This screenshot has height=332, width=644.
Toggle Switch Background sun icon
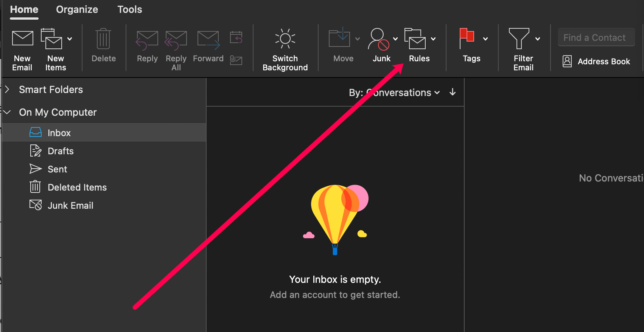pos(285,39)
